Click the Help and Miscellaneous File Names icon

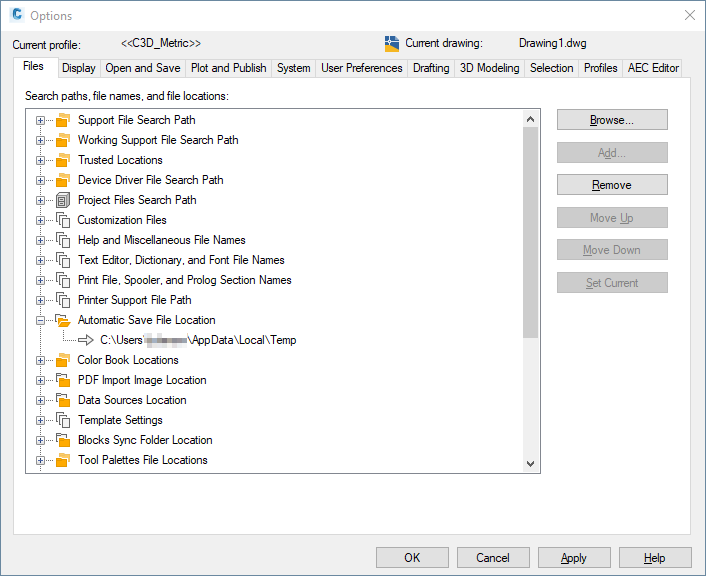tap(63, 240)
